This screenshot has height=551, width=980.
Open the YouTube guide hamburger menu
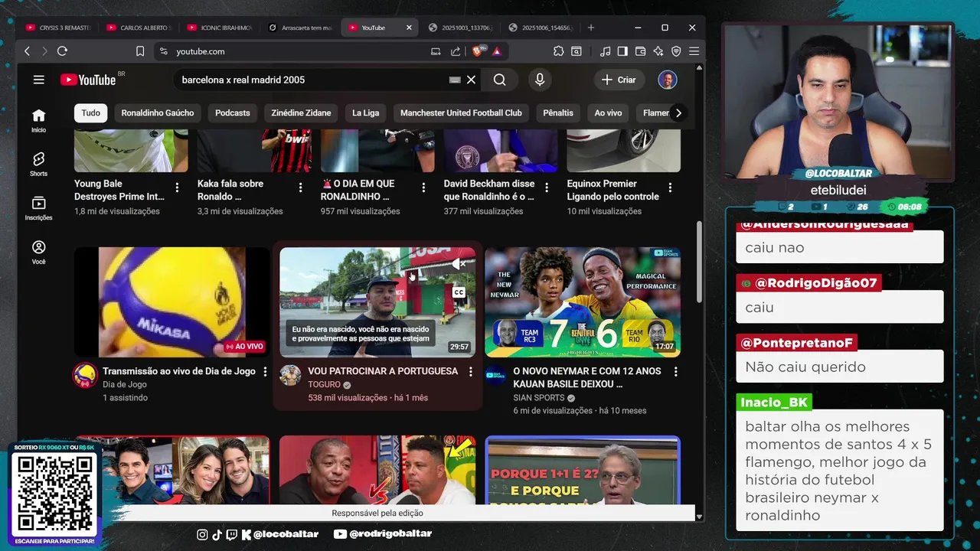pyautogui.click(x=39, y=80)
